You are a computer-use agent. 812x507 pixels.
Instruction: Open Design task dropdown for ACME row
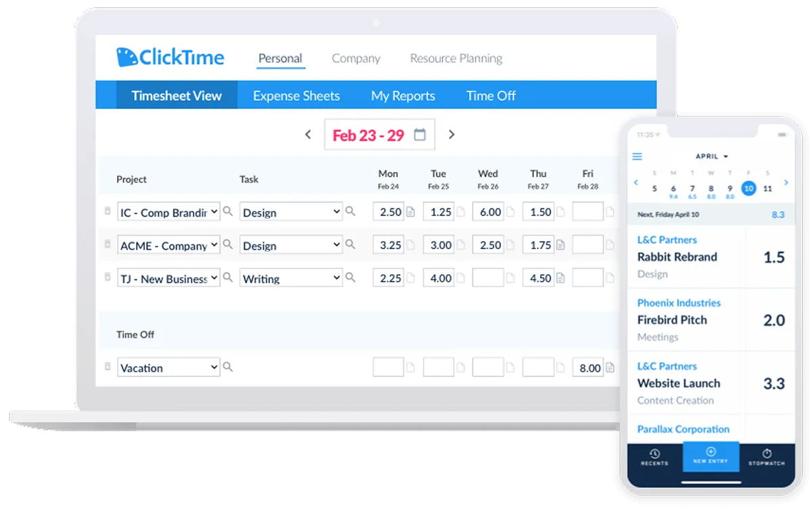coord(291,245)
